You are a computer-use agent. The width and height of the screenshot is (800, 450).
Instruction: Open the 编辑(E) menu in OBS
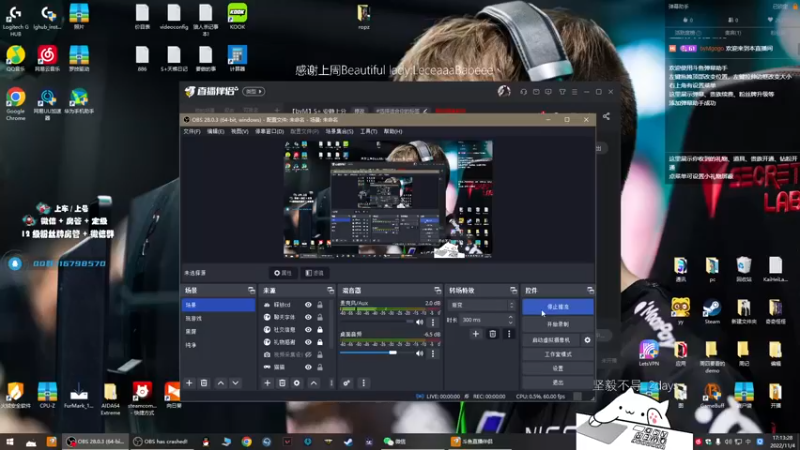[215, 132]
